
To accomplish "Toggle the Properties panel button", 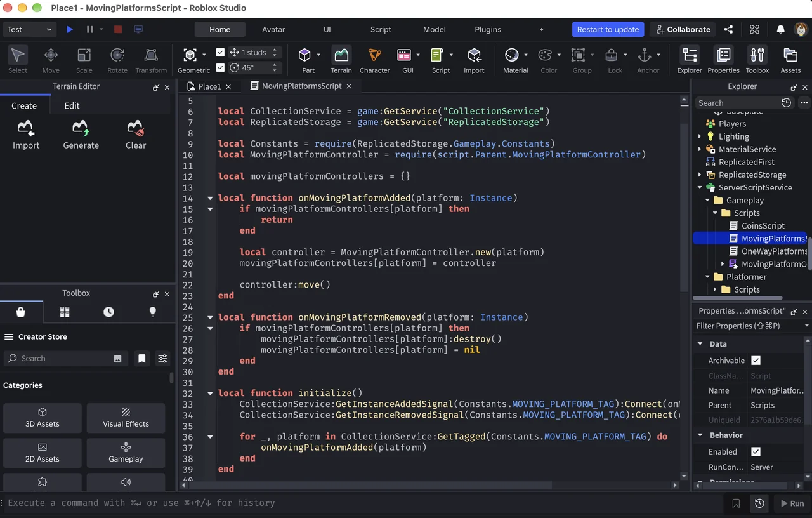I will (723, 60).
